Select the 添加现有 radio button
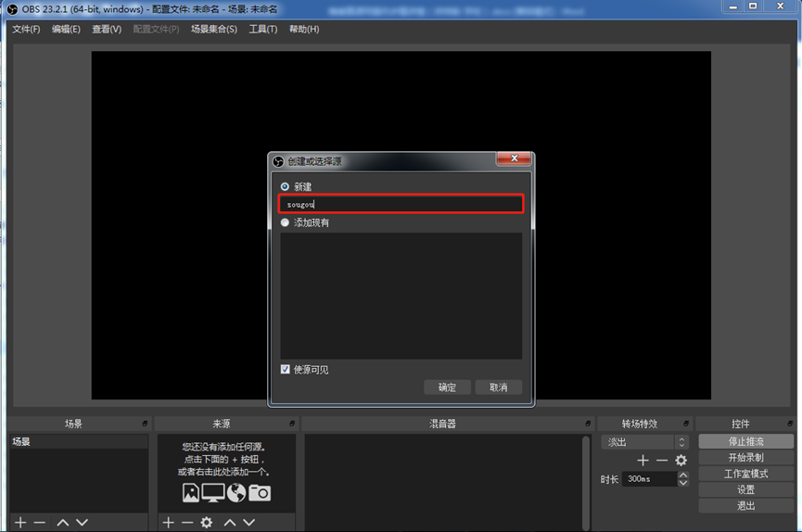 tap(285, 222)
